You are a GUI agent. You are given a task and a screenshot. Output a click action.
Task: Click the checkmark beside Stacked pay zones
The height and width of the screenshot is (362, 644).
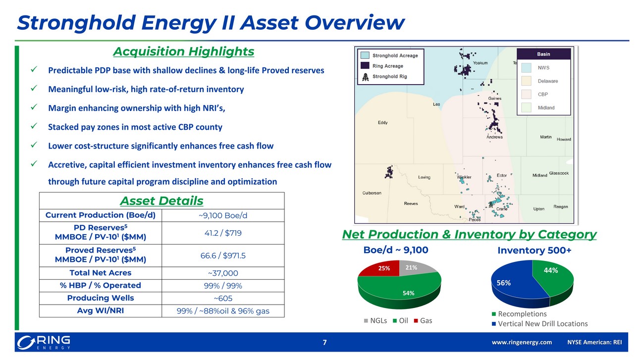tap(34, 127)
